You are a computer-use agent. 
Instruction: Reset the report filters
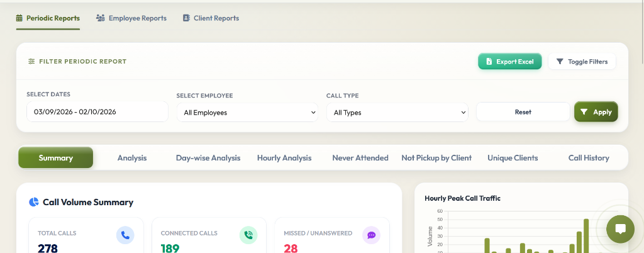[x=523, y=112]
